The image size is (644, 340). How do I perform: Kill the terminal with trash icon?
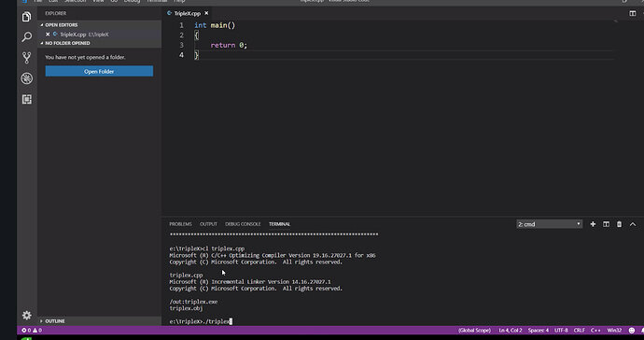[x=619, y=224]
